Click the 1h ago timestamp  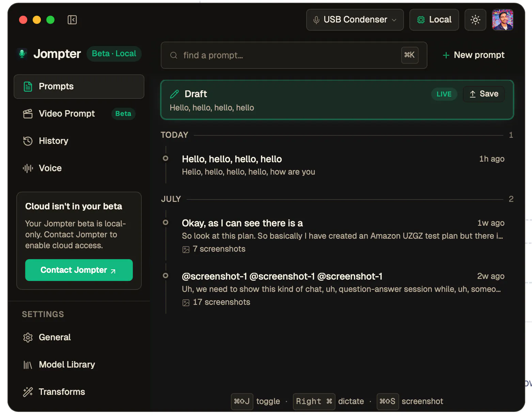click(492, 159)
